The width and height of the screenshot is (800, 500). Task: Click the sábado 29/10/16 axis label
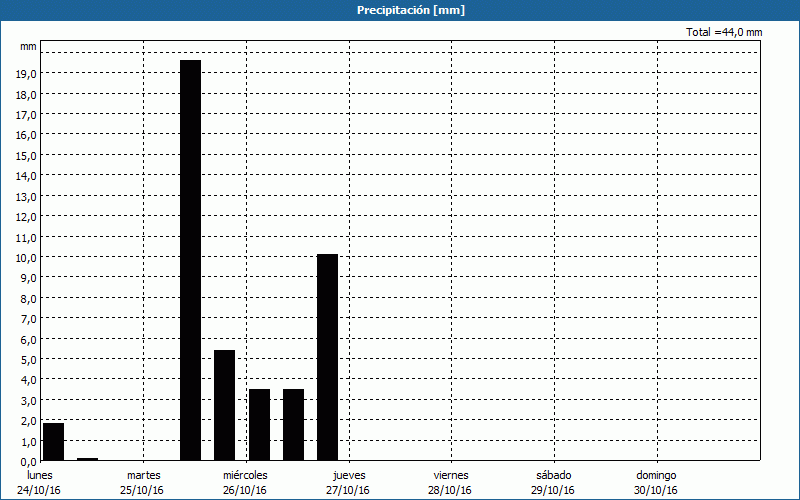pos(553,482)
